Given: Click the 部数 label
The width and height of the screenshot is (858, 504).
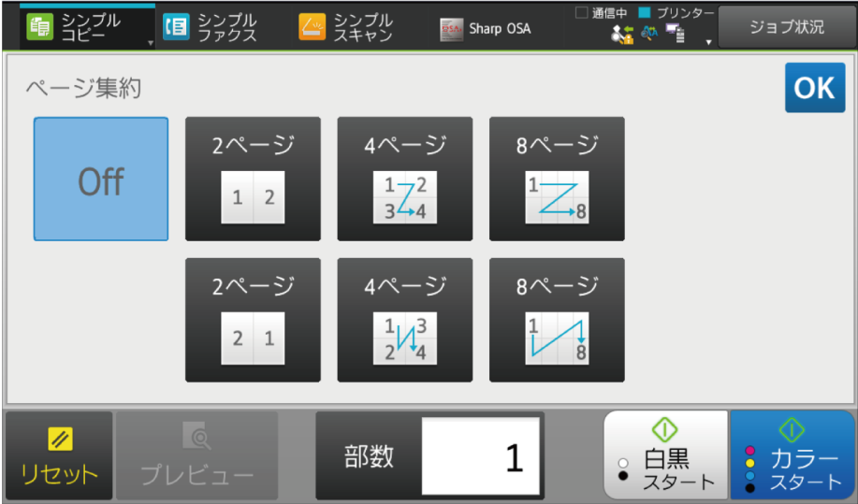Looking at the screenshot, I should (369, 456).
